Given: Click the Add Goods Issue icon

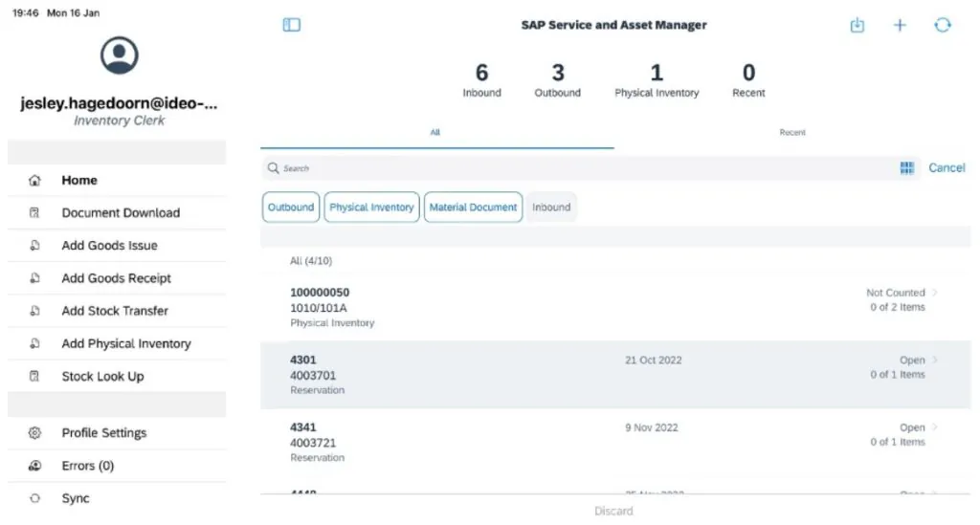Looking at the screenshot, I should point(34,246).
